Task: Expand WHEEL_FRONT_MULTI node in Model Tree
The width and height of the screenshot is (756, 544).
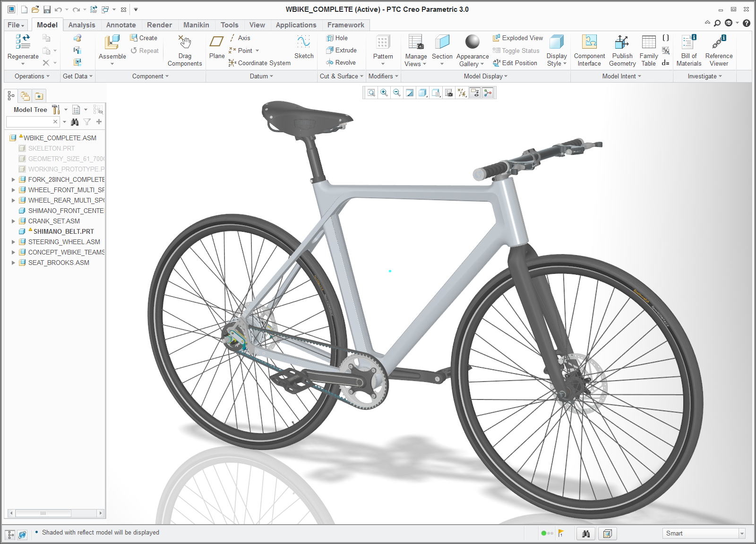Action: 13,190
